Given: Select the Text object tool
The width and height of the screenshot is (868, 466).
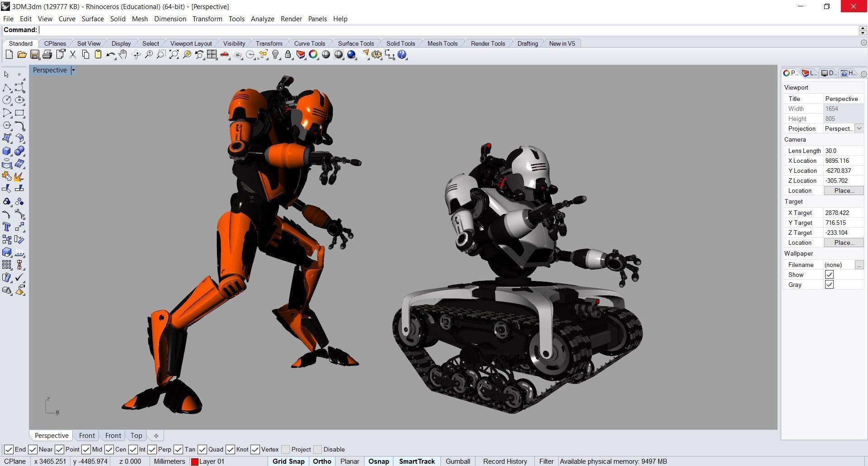Looking at the screenshot, I should pyautogui.click(x=7, y=227).
